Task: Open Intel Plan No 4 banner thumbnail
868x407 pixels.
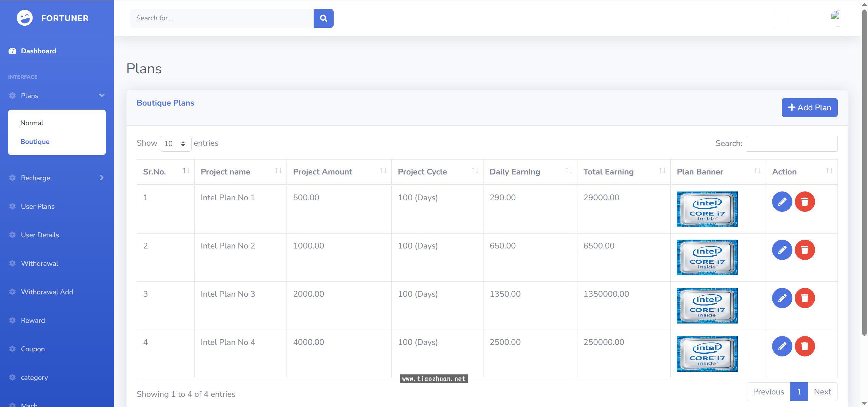Action: click(707, 354)
